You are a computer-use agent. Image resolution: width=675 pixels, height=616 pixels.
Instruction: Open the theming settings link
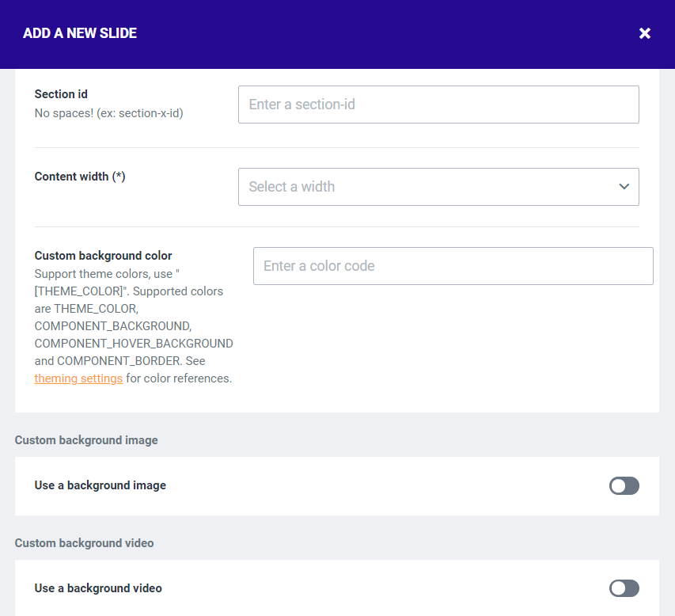coord(78,378)
